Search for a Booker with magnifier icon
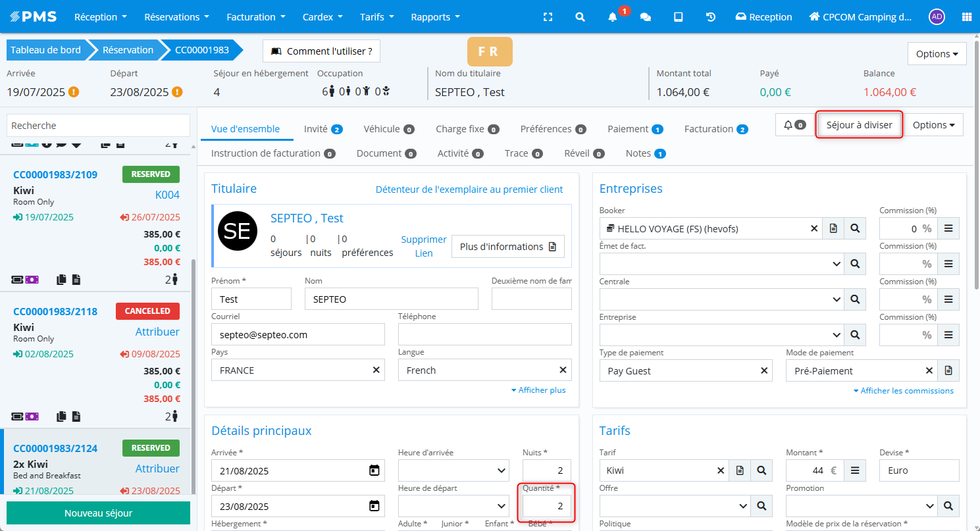Screen dimensions: 980x531 (855, 228)
